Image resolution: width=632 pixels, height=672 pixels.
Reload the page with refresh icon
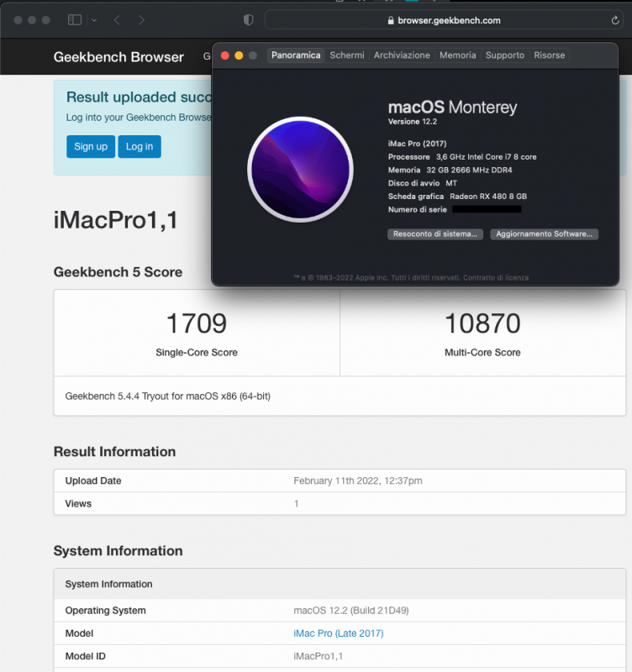pyautogui.click(x=615, y=20)
